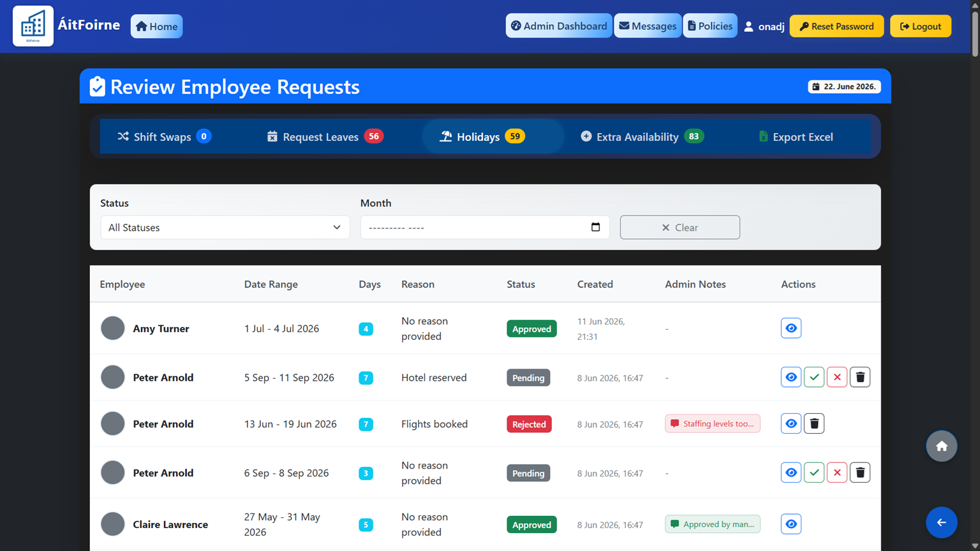View Claire Lawrence's holiday request

pos(791,524)
